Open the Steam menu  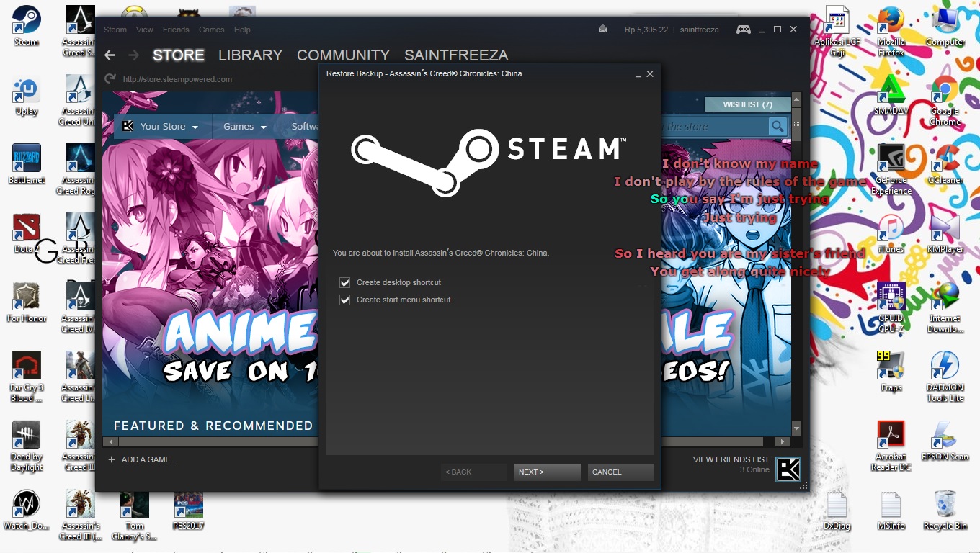click(x=115, y=30)
